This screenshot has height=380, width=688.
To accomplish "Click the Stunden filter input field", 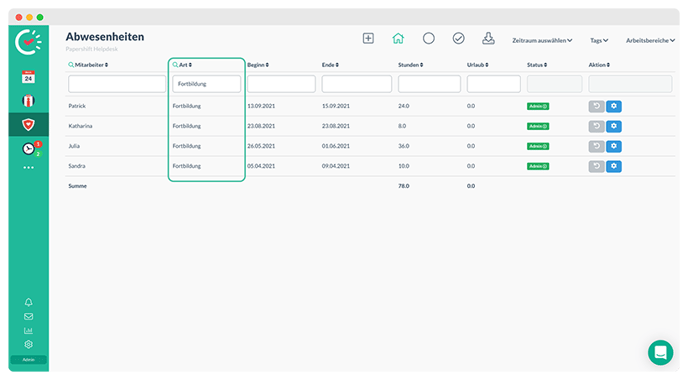I will coord(430,84).
